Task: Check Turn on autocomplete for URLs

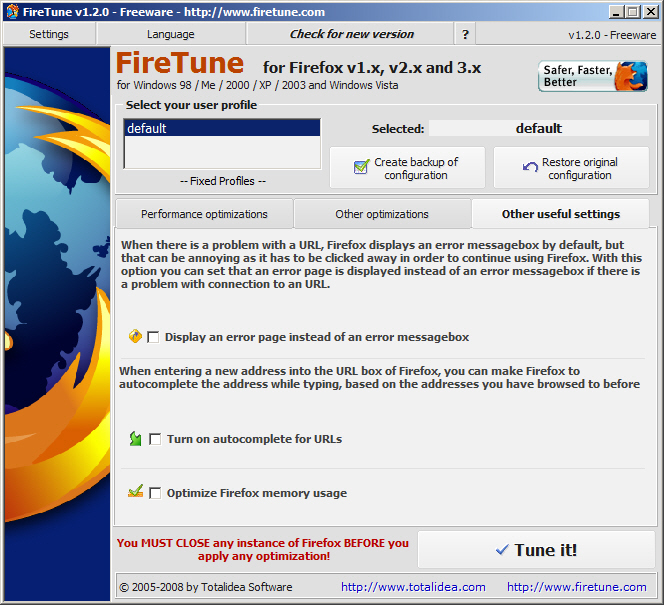Action: (x=155, y=439)
